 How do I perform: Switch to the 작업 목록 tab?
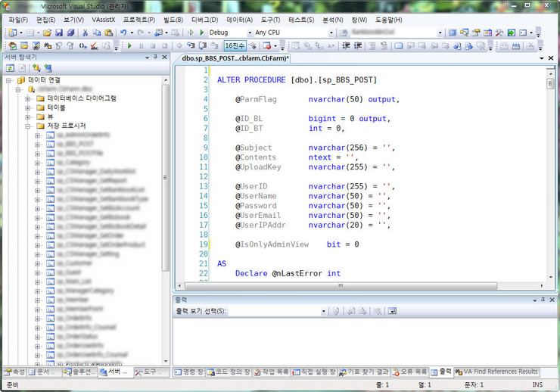(272, 372)
